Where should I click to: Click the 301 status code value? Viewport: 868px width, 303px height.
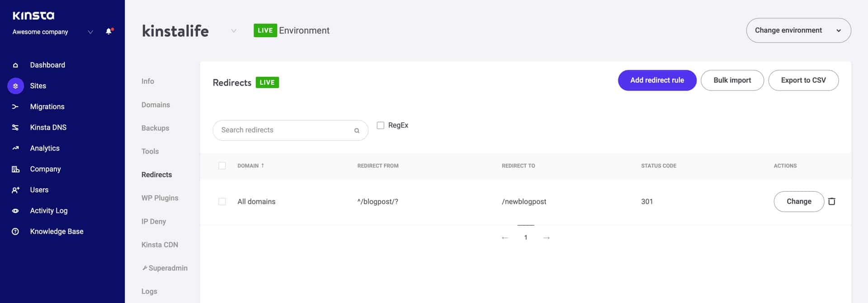pos(647,202)
